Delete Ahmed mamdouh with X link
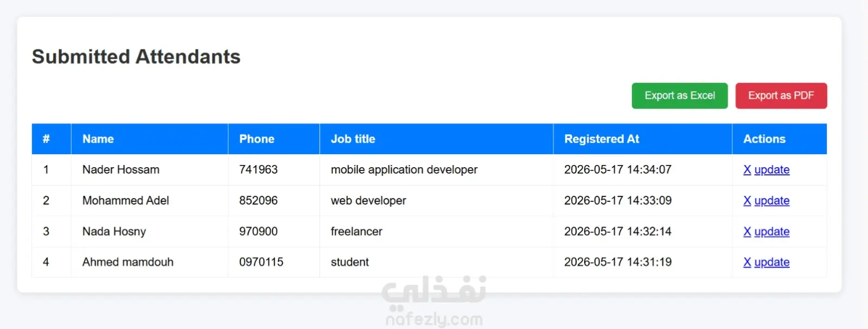Image resolution: width=868 pixels, height=329 pixels. point(747,262)
